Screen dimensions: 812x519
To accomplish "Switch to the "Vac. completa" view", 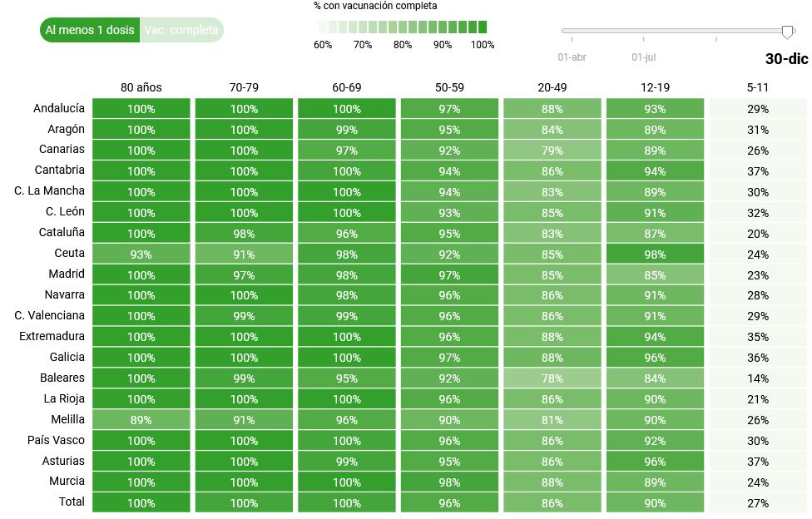I will (181, 30).
